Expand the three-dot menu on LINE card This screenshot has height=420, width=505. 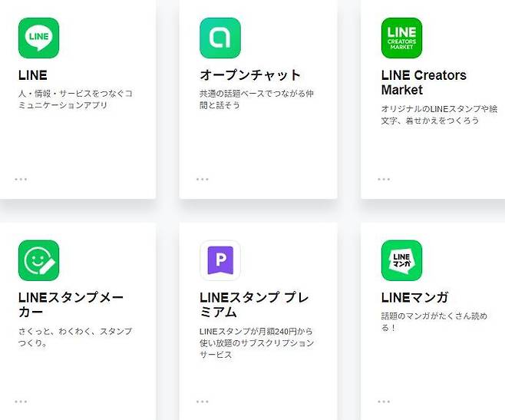(x=21, y=179)
